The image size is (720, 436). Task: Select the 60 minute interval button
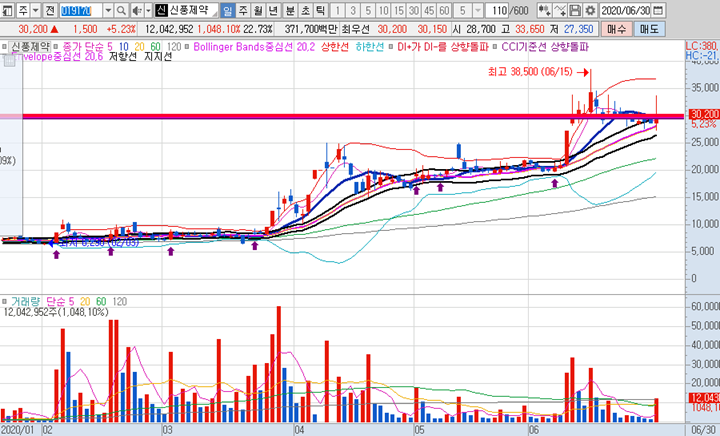coord(444,10)
